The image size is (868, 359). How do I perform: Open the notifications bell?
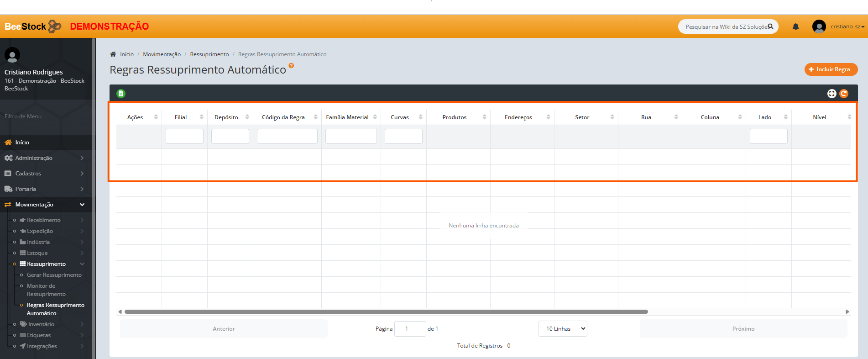point(795,27)
